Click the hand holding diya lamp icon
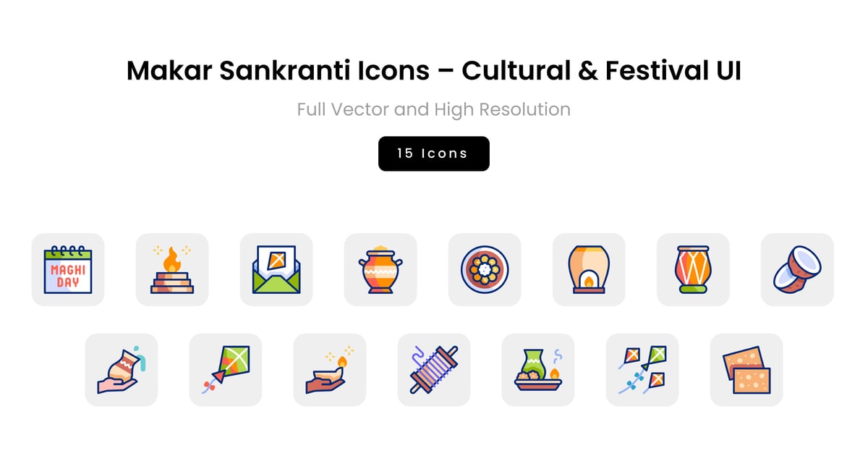The height and width of the screenshot is (456, 868). (x=330, y=369)
